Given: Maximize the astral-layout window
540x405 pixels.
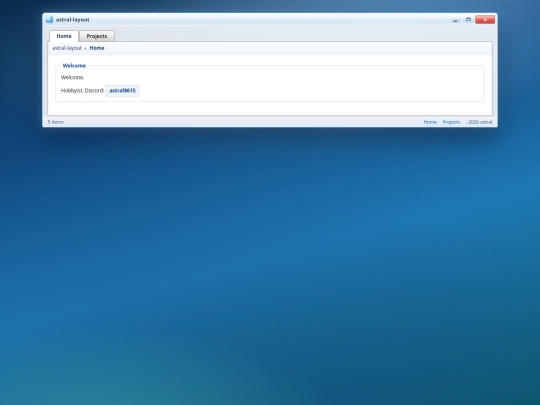Looking at the screenshot, I should tap(468, 20).
